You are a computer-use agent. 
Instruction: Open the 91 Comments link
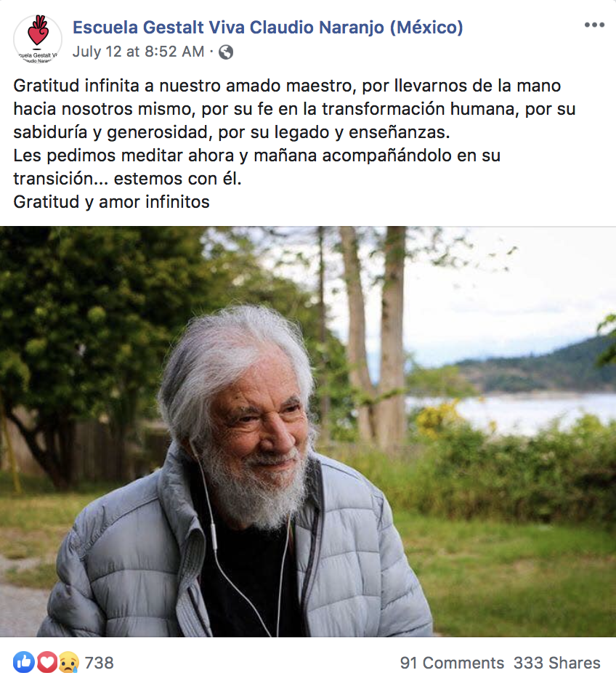point(452,663)
